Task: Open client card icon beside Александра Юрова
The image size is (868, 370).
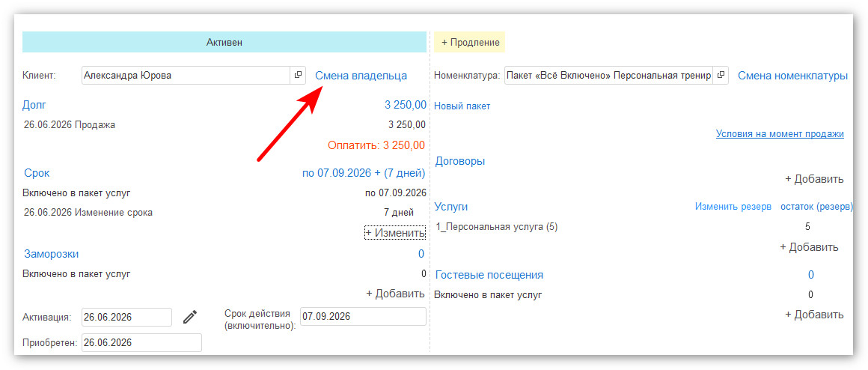Action: click(298, 76)
